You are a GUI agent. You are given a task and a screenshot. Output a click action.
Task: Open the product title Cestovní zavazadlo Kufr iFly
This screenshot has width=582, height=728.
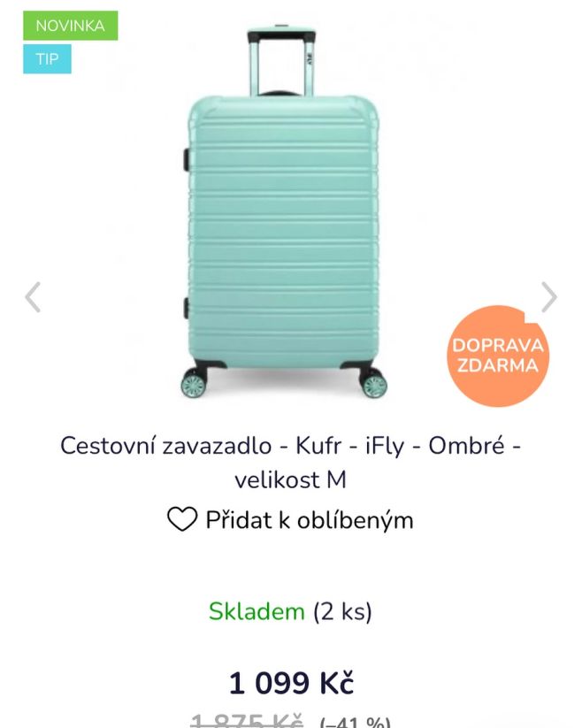291,462
